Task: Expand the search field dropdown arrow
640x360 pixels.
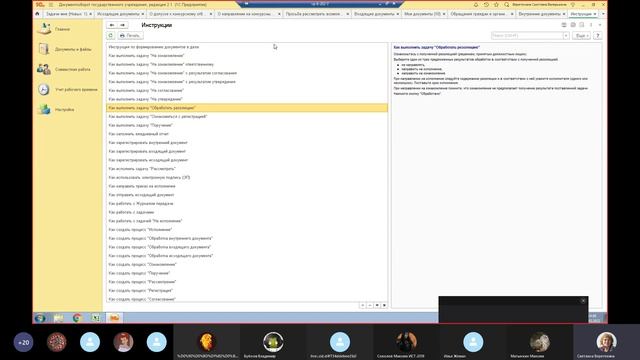Action: (x=566, y=36)
